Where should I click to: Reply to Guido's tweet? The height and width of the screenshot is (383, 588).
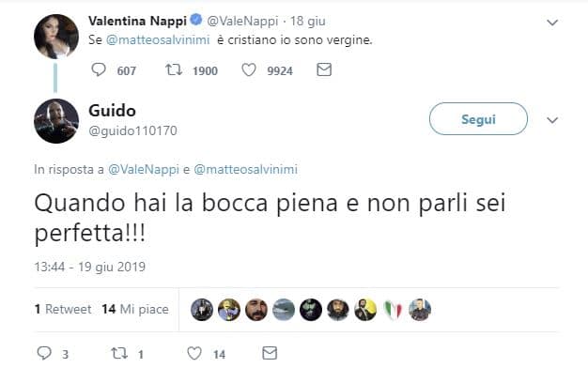[43, 354]
